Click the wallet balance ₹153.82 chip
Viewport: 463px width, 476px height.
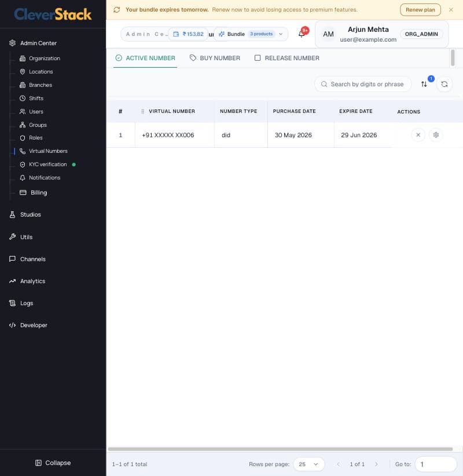click(189, 34)
